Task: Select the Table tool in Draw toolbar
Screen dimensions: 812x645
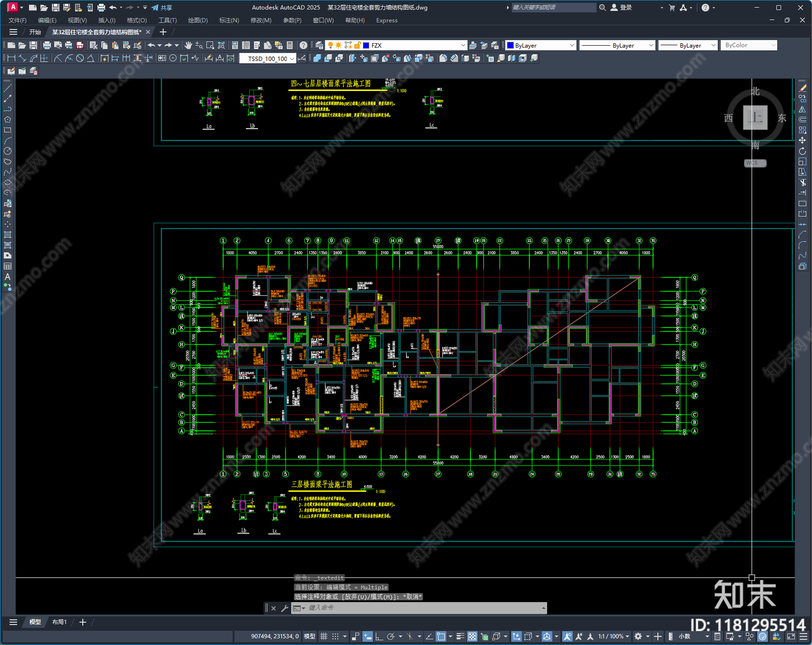Action: tap(8, 266)
